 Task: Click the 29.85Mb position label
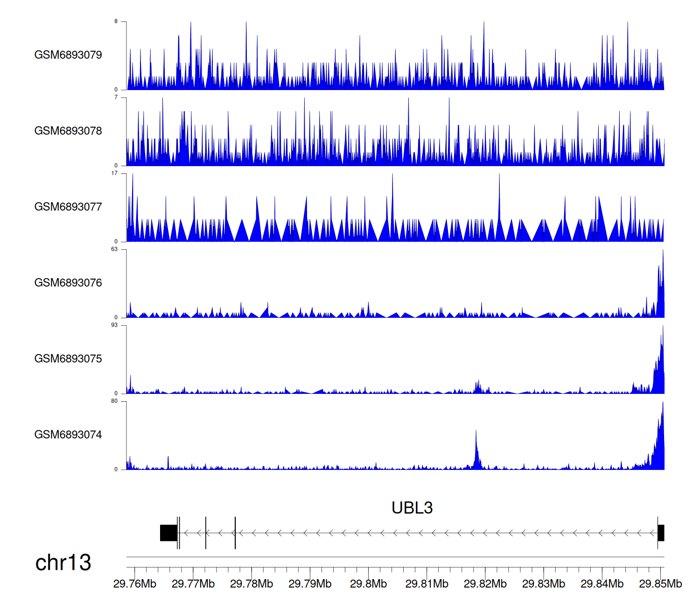tap(660, 584)
